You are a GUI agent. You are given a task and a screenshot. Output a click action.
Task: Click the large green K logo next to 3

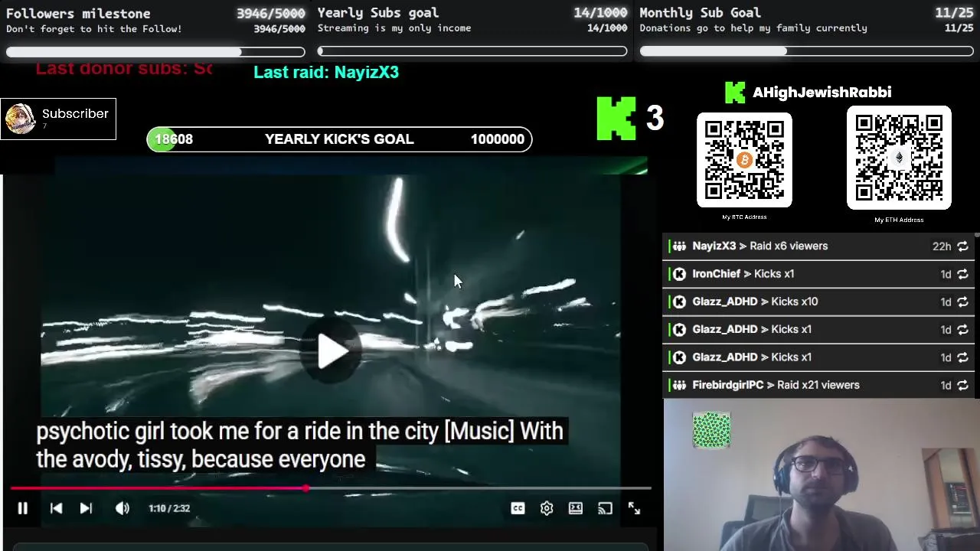pos(616,118)
